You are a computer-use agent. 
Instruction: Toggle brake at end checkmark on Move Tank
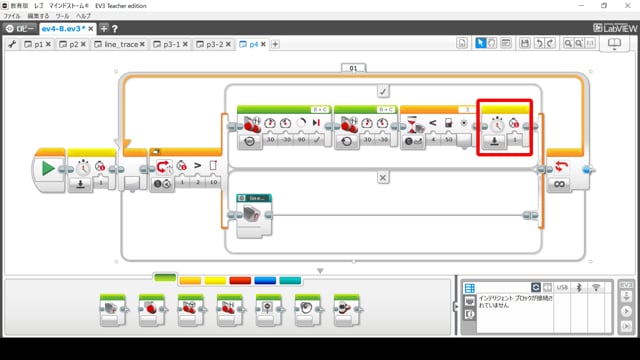pyautogui.click(x=317, y=140)
